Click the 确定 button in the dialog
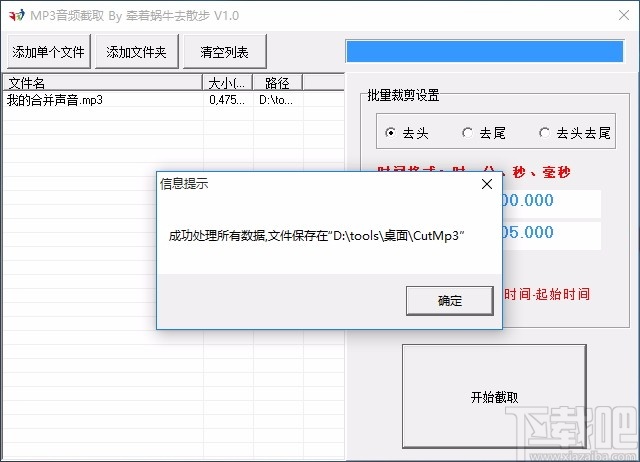 point(449,300)
